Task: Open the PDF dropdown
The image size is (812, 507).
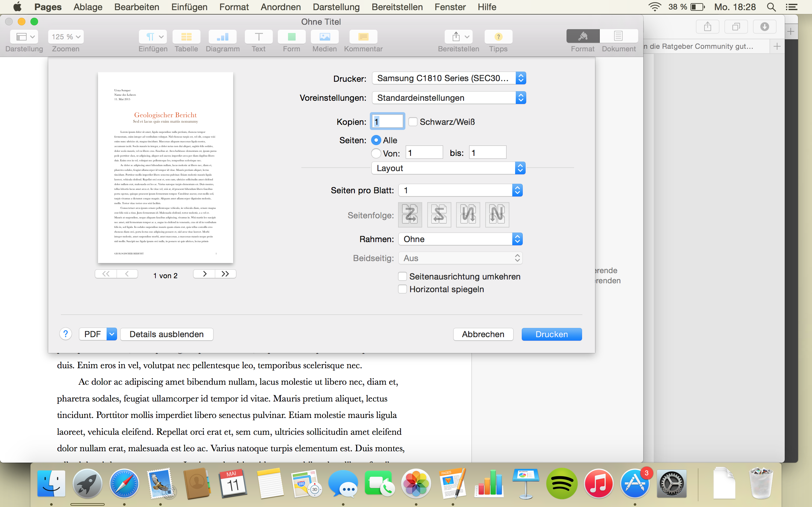Action: [97, 334]
